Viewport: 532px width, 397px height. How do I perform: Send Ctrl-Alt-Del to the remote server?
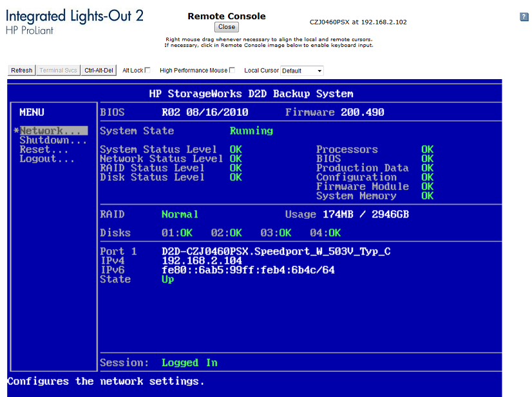(99, 71)
